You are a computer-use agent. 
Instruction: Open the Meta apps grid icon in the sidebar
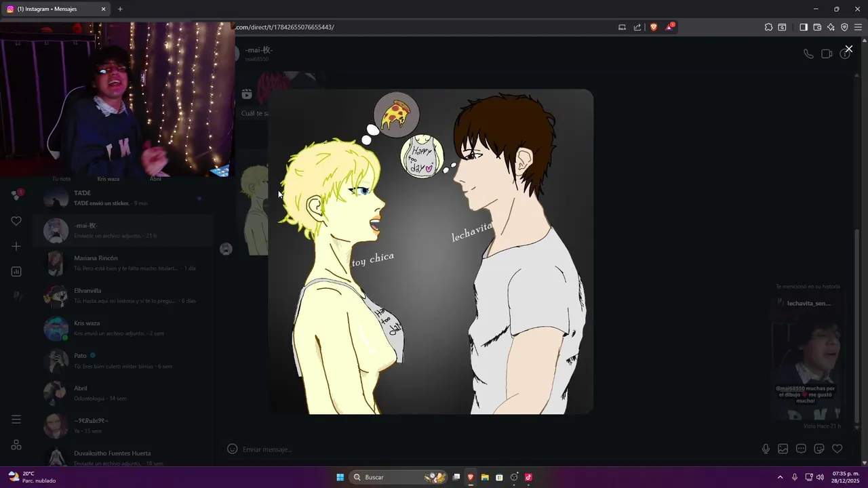pos(16,445)
